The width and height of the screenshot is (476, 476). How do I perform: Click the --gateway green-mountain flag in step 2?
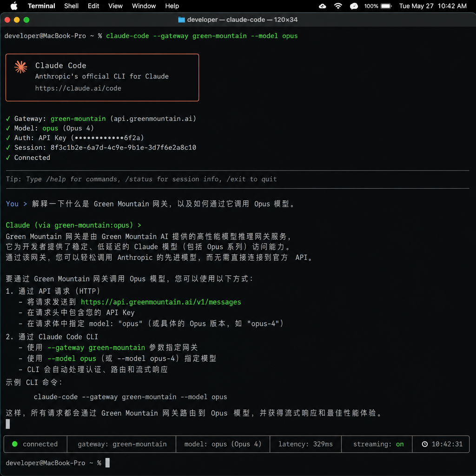(x=96, y=348)
